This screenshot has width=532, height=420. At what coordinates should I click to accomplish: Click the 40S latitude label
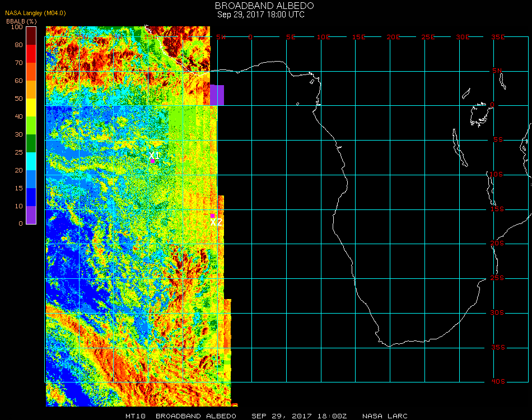[498, 381]
